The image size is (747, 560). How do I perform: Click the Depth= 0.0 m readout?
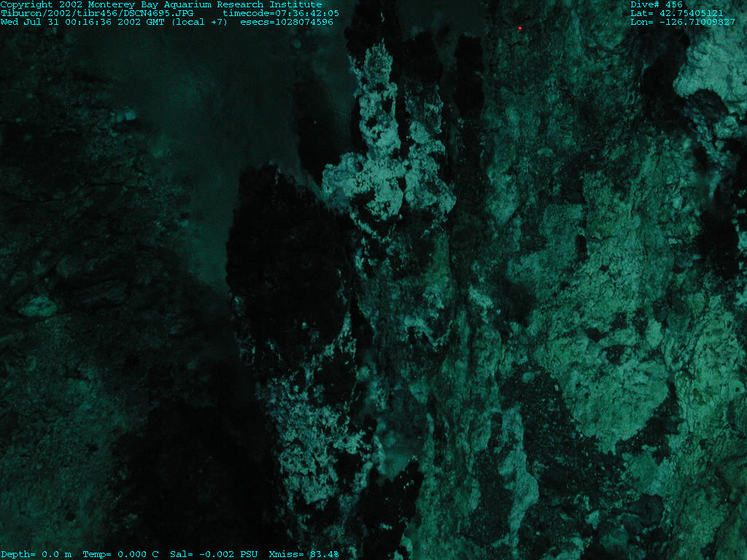point(36,554)
